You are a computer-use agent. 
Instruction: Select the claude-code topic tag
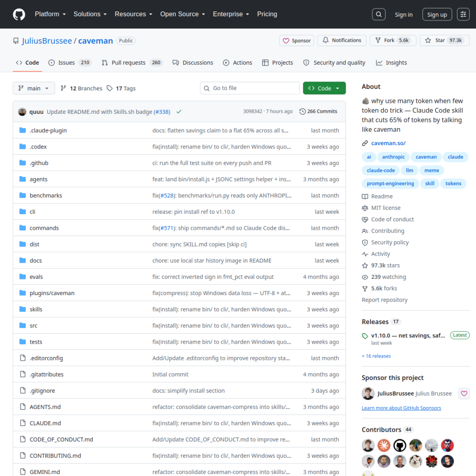[381, 170]
